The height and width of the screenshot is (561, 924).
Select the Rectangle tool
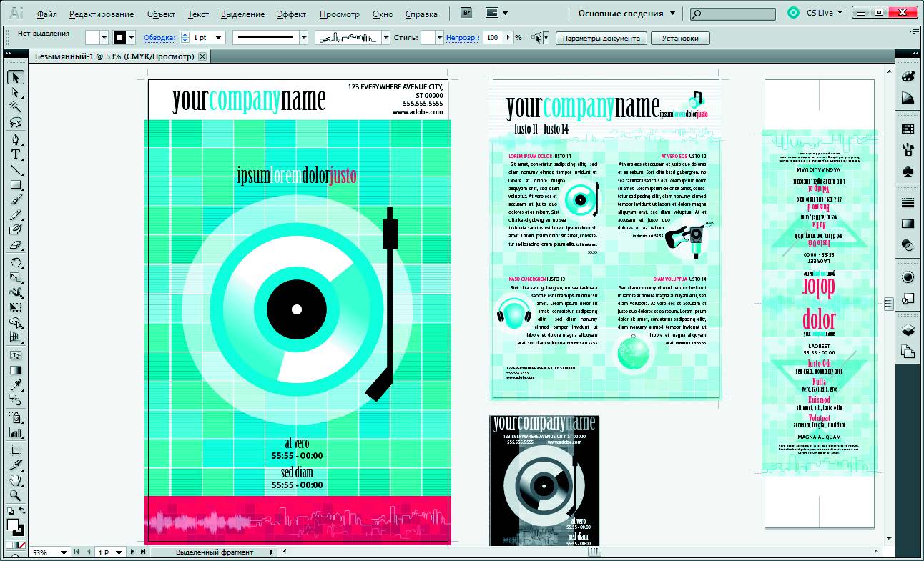pyautogui.click(x=16, y=185)
